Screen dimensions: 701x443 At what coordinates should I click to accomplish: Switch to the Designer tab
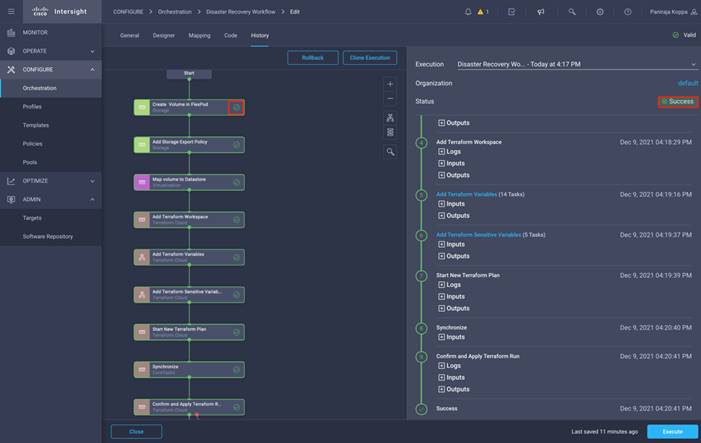[x=164, y=35]
